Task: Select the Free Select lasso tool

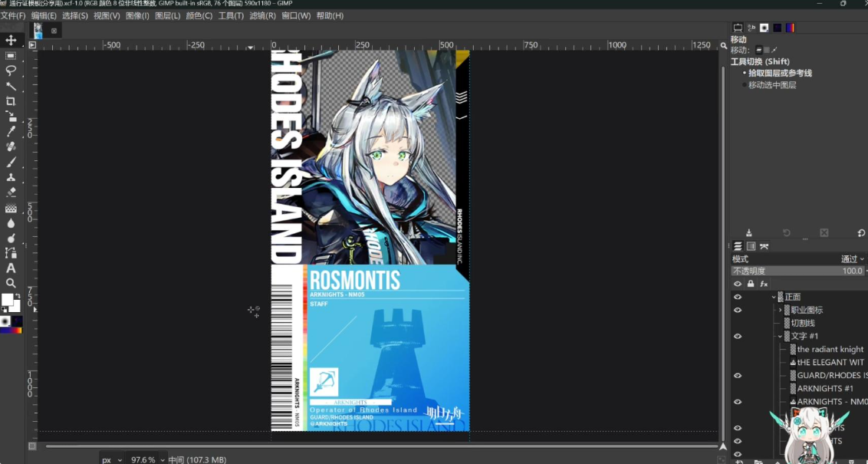Action: click(x=11, y=71)
